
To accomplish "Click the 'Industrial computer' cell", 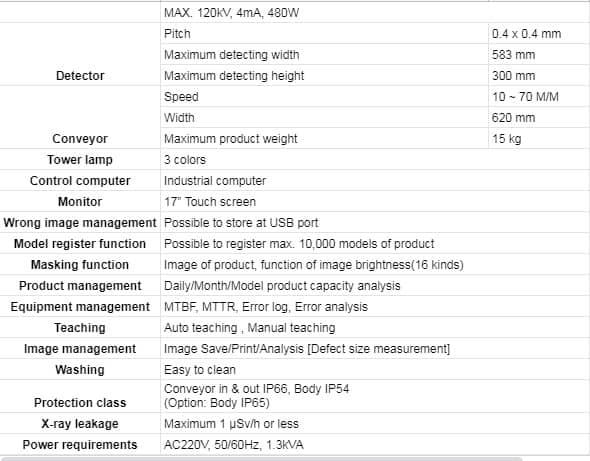I will coord(375,181).
